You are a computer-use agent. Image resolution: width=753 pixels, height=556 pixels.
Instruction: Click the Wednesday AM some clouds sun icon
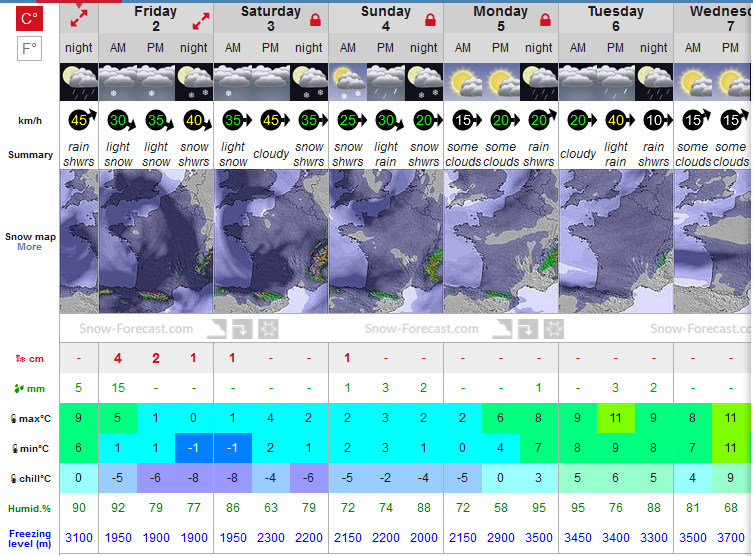click(x=692, y=82)
